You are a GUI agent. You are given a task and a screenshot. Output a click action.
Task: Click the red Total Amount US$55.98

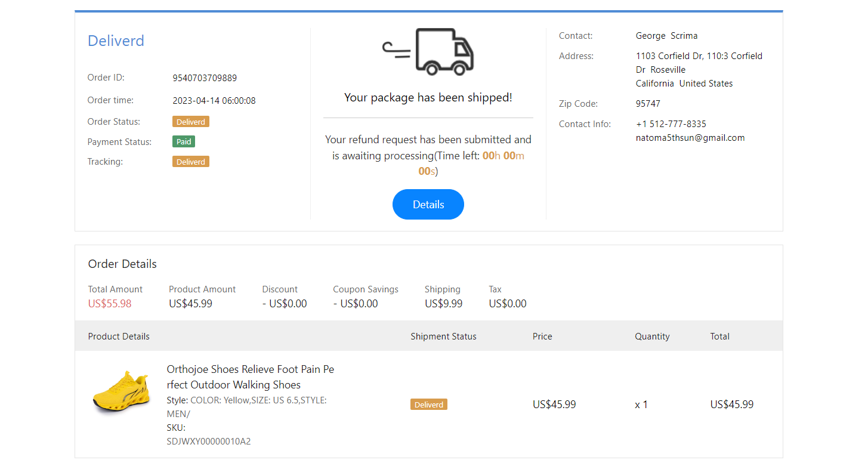point(110,304)
